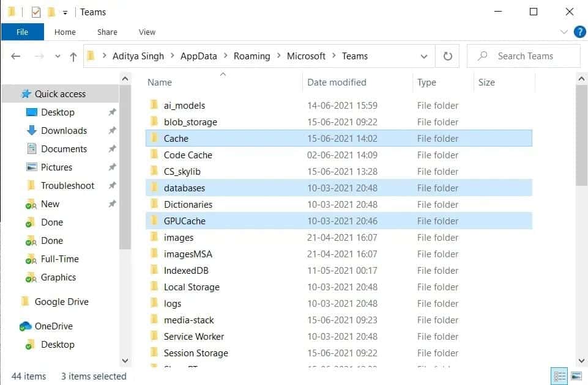Select the Service Worker folder name

[x=194, y=336]
